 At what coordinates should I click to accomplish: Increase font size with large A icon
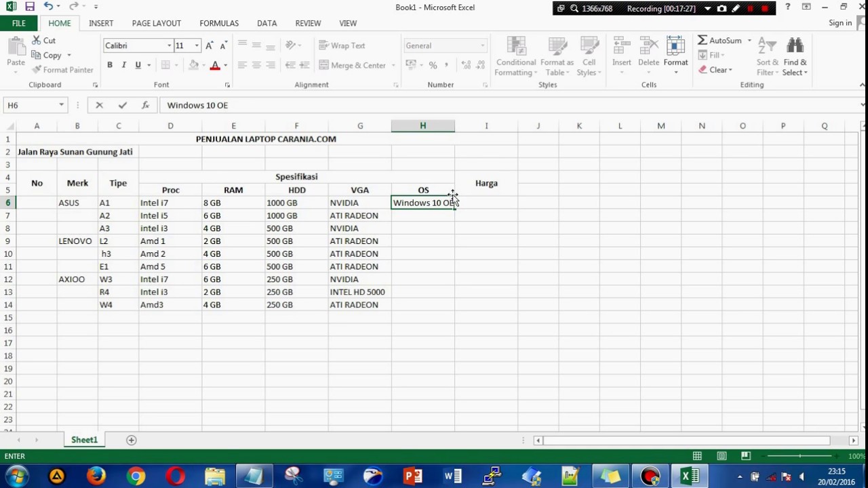[x=209, y=45]
